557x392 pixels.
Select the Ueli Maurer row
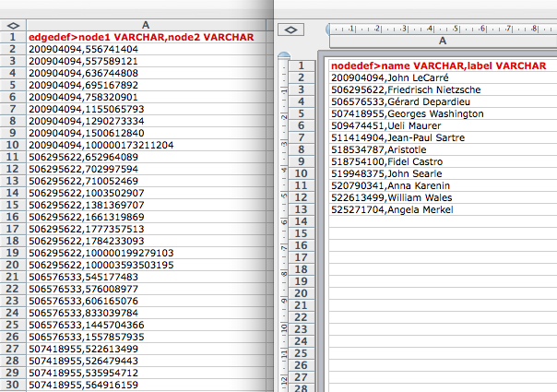443,125
